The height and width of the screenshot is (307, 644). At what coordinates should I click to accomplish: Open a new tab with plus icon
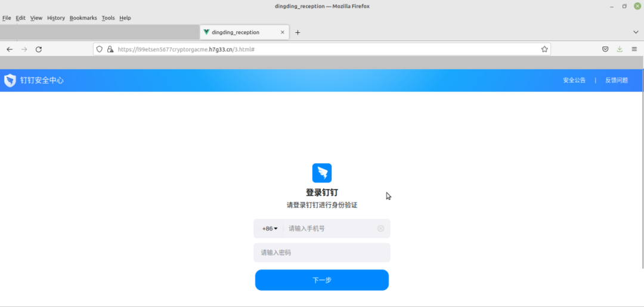coord(298,32)
